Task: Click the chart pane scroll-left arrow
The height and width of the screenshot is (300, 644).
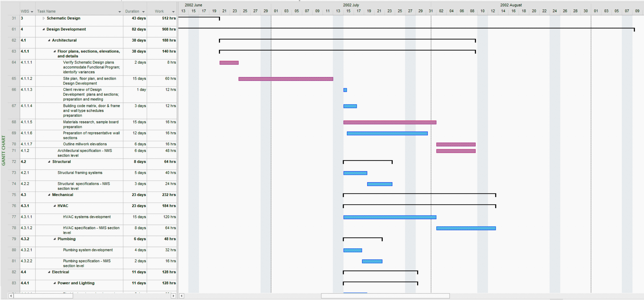Action: coord(181,296)
